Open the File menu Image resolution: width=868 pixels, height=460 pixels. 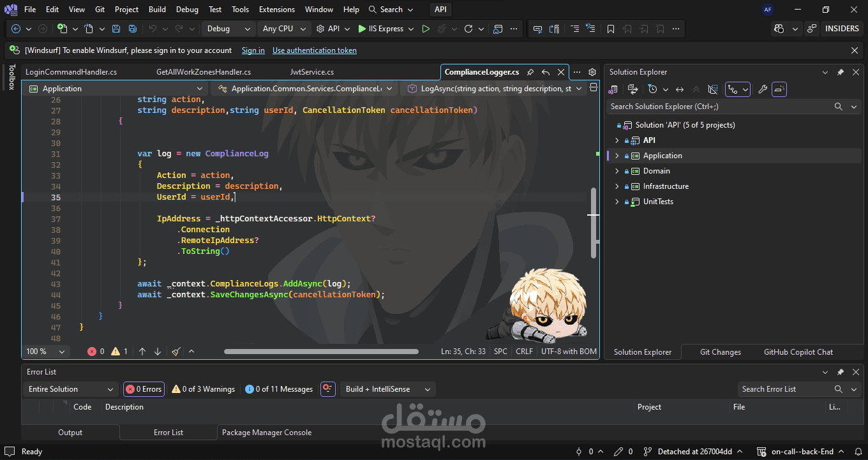[x=30, y=10]
